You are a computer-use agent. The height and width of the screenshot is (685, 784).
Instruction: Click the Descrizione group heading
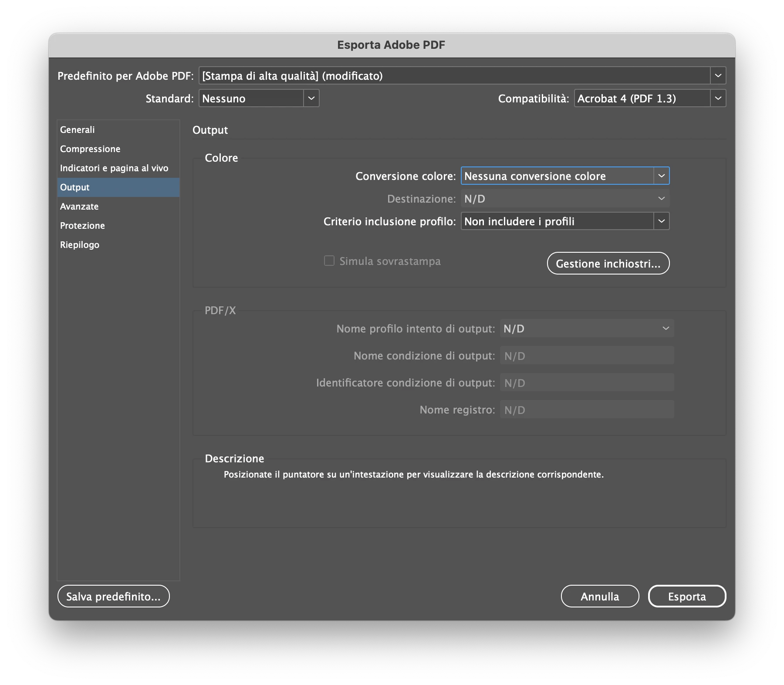[234, 458]
